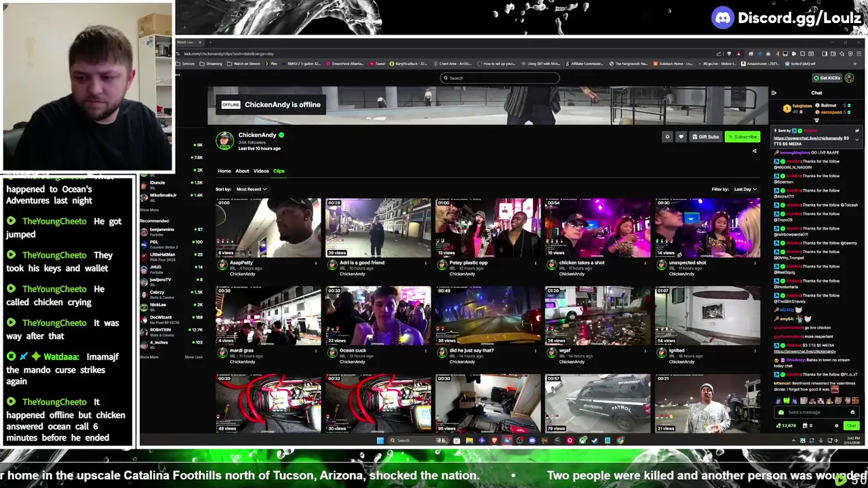Select MikeSmallsJr in following sidebar
The image size is (868, 488).
[172, 197]
